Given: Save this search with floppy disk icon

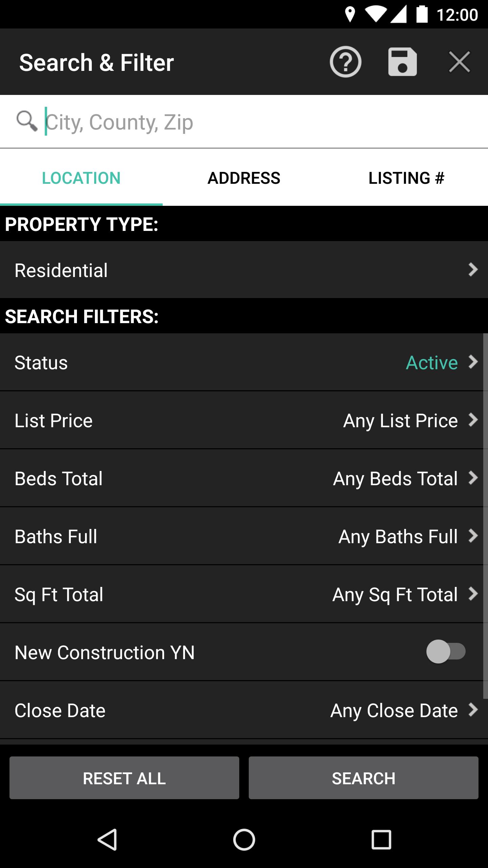Looking at the screenshot, I should (x=402, y=62).
